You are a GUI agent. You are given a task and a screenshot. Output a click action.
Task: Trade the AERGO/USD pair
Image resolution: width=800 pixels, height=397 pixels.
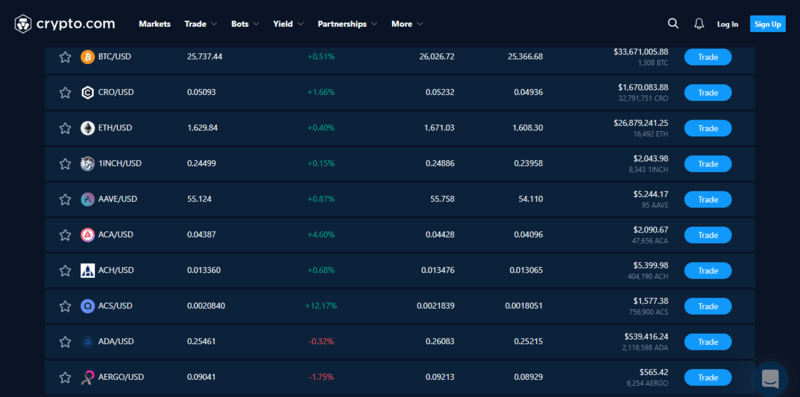pos(708,378)
